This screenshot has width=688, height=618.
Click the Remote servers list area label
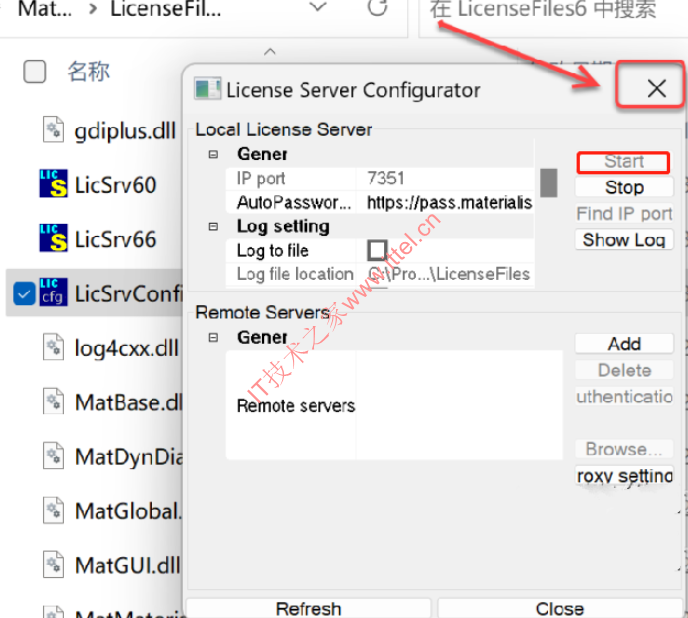[x=296, y=406]
